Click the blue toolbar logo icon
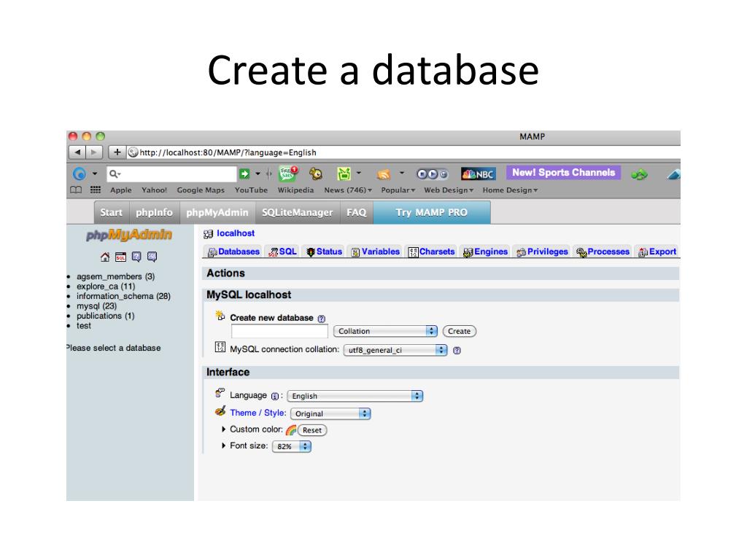The height and width of the screenshot is (560, 747). pyautogui.click(x=80, y=174)
